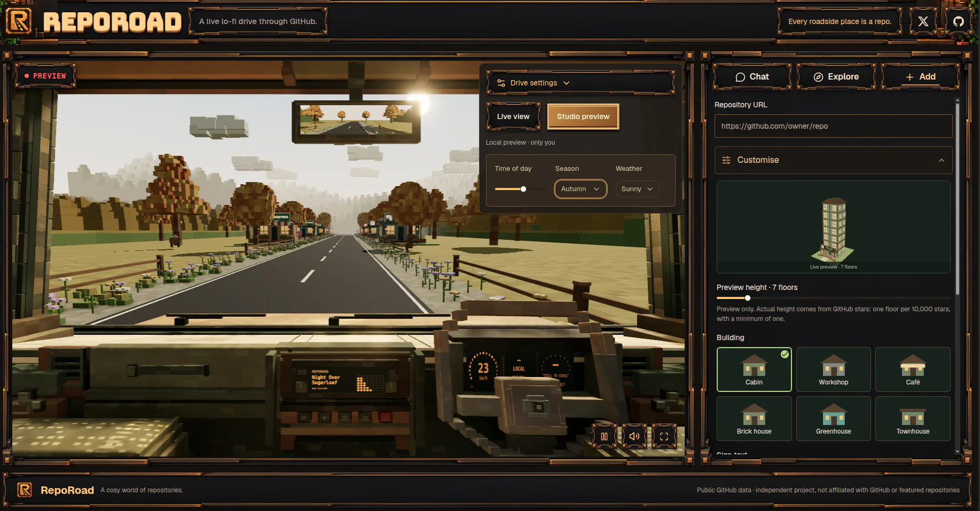
Task: Select the Workshop building type
Action: [x=833, y=370]
